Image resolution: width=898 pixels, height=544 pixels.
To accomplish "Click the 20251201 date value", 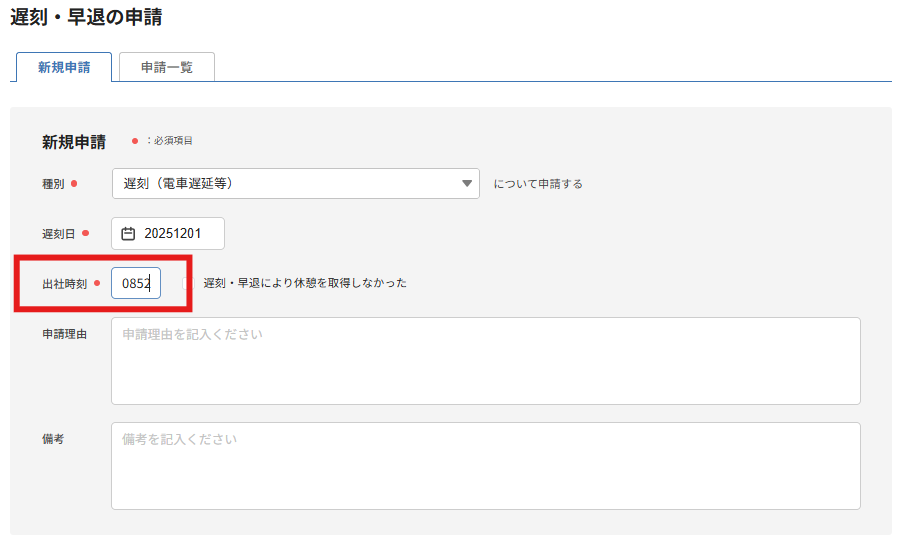I will 172,233.
